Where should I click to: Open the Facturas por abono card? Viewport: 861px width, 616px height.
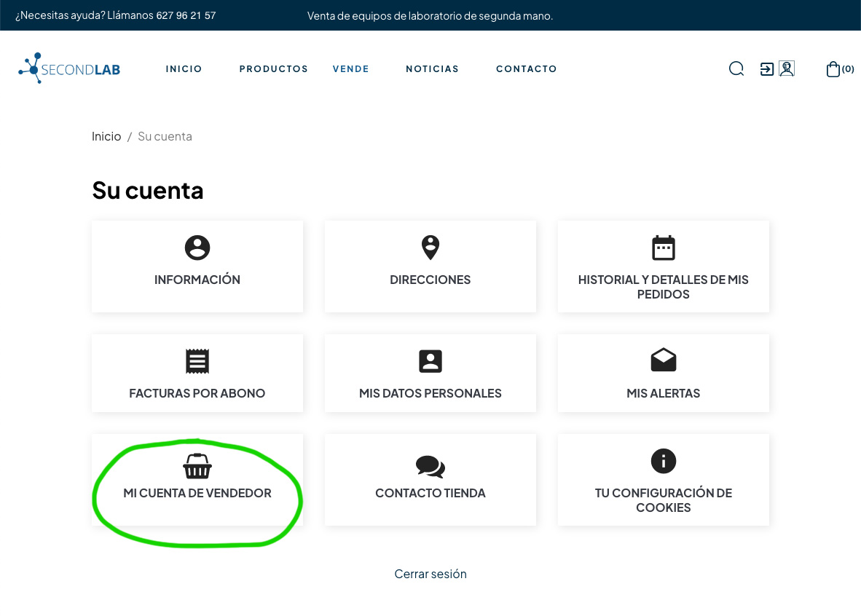point(197,373)
